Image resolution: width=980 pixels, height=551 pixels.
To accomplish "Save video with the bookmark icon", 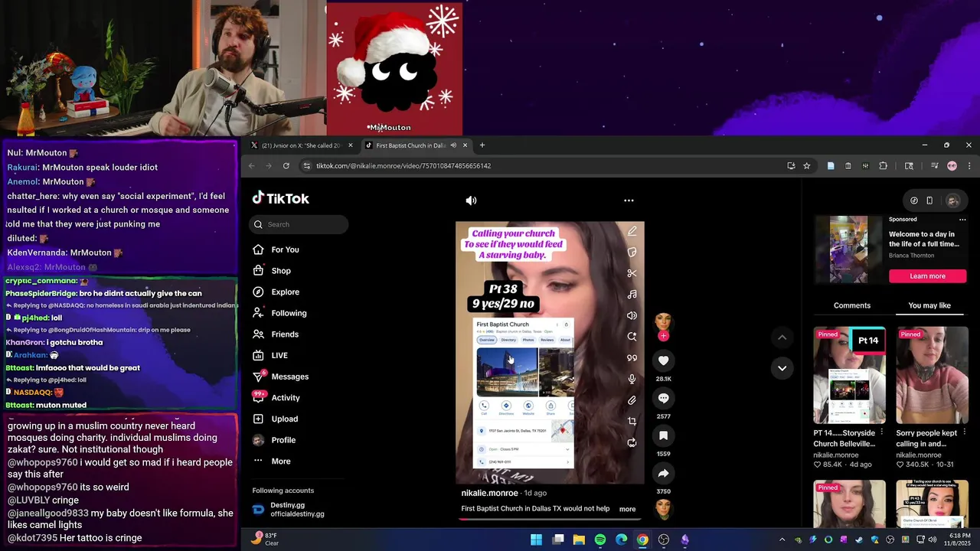I will [663, 435].
